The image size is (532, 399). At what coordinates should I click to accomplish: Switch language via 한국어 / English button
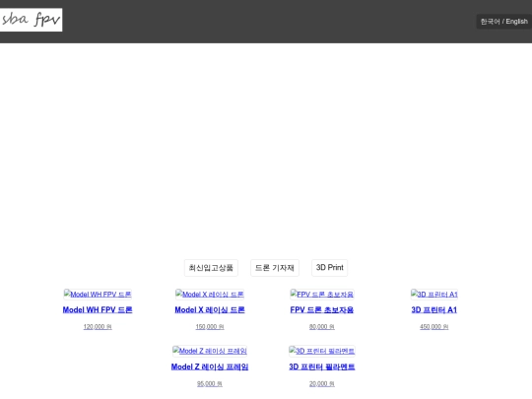[503, 22]
